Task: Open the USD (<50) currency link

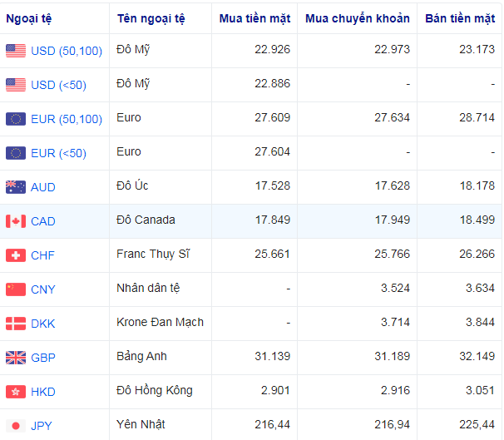Action: coord(58,85)
